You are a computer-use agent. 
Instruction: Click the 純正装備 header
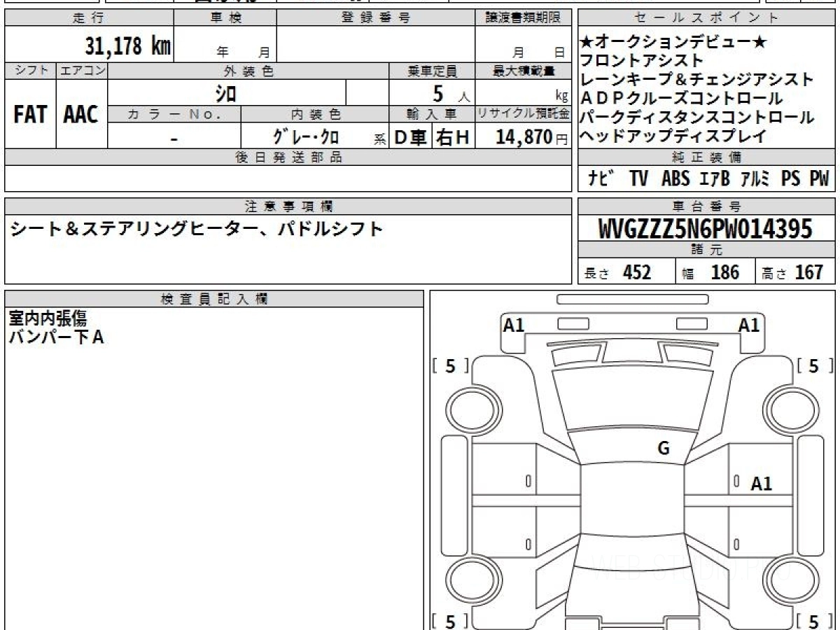pos(707,157)
